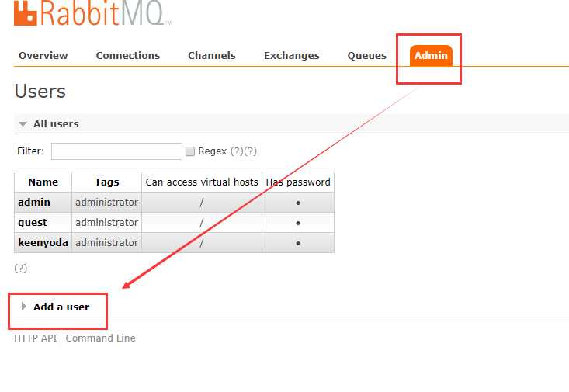
Task: Click the Users page heading
Action: pyautogui.click(x=40, y=91)
